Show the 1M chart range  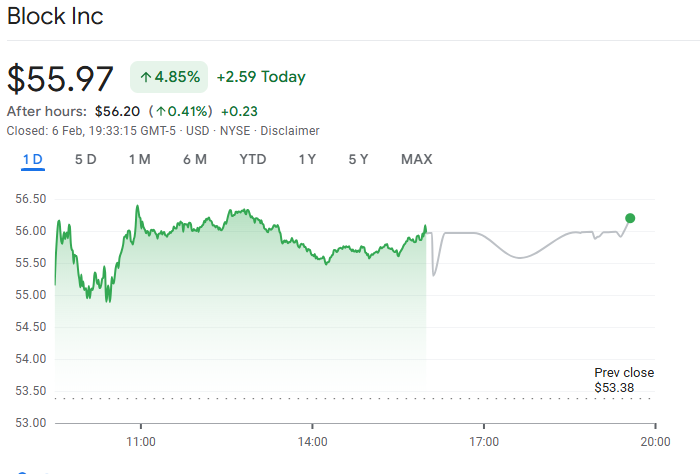[139, 160]
